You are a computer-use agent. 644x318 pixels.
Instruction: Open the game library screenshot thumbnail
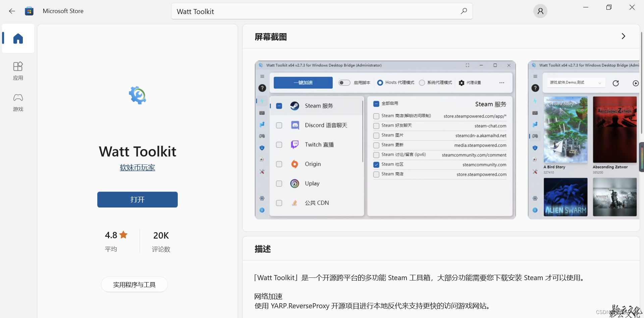(583, 140)
